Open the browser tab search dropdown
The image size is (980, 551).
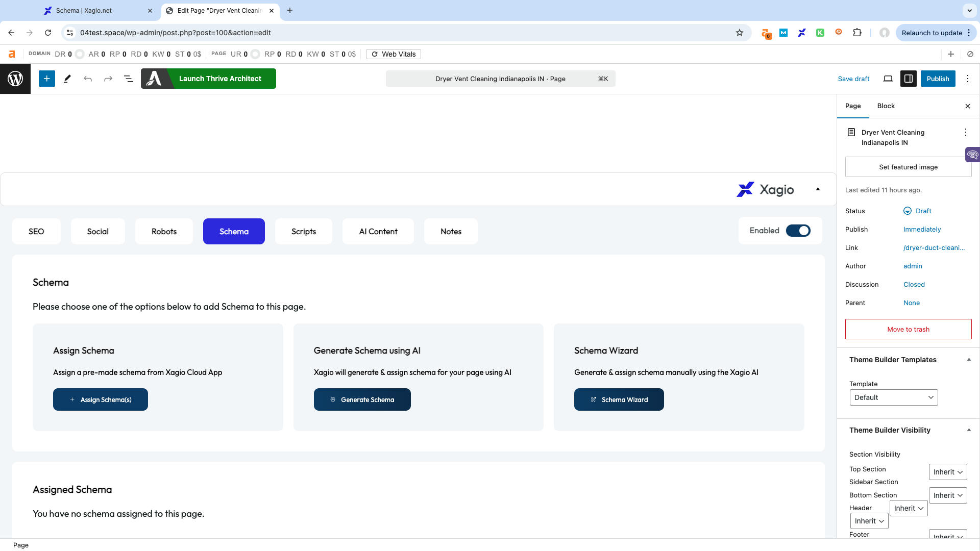coord(969,10)
